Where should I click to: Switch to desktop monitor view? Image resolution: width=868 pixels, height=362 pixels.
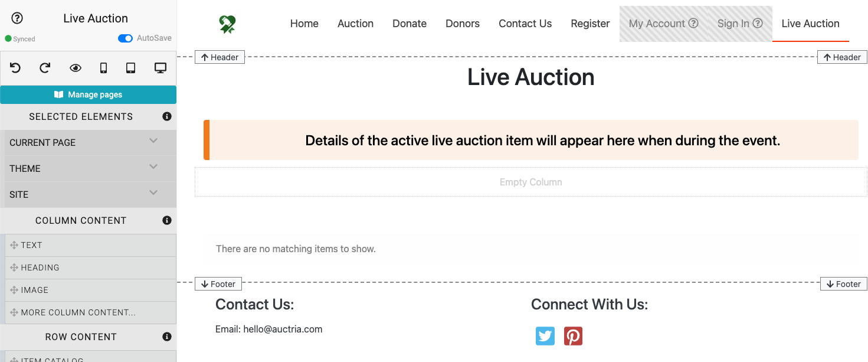pos(160,68)
